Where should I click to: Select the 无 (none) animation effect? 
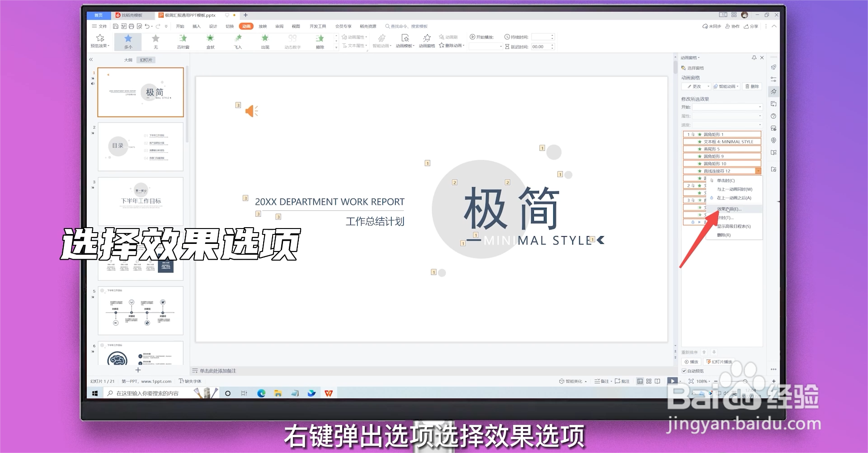tap(156, 42)
